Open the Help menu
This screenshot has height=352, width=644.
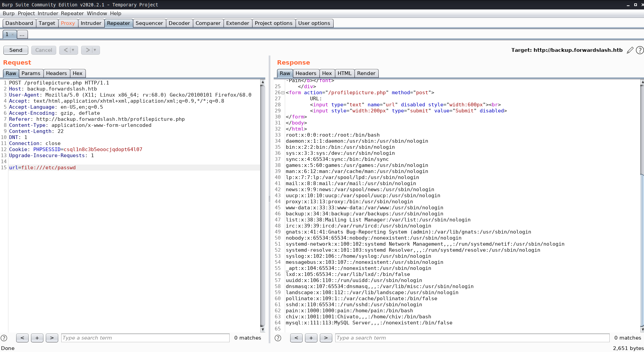point(115,13)
